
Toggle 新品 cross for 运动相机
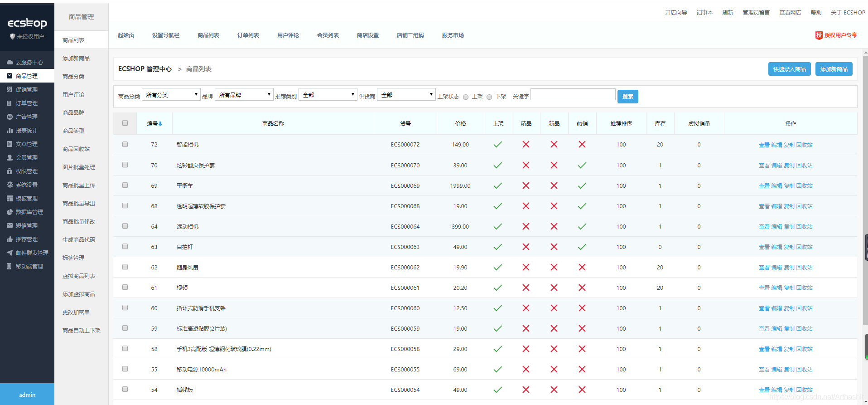(554, 226)
